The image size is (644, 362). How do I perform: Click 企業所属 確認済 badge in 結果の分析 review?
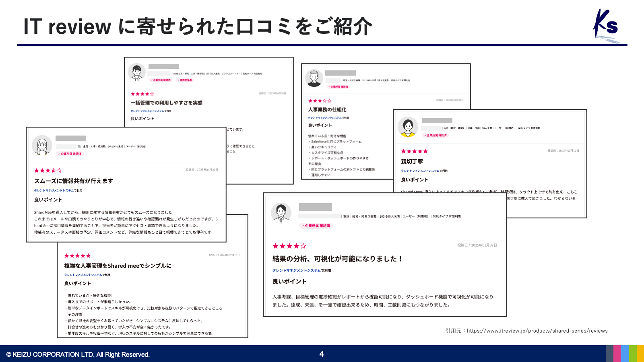(x=316, y=226)
